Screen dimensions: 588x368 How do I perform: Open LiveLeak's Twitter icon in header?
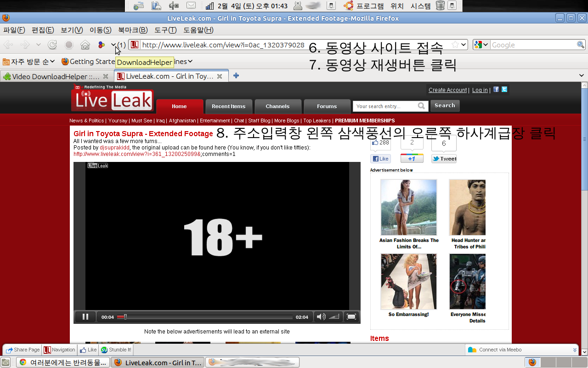pos(504,89)
